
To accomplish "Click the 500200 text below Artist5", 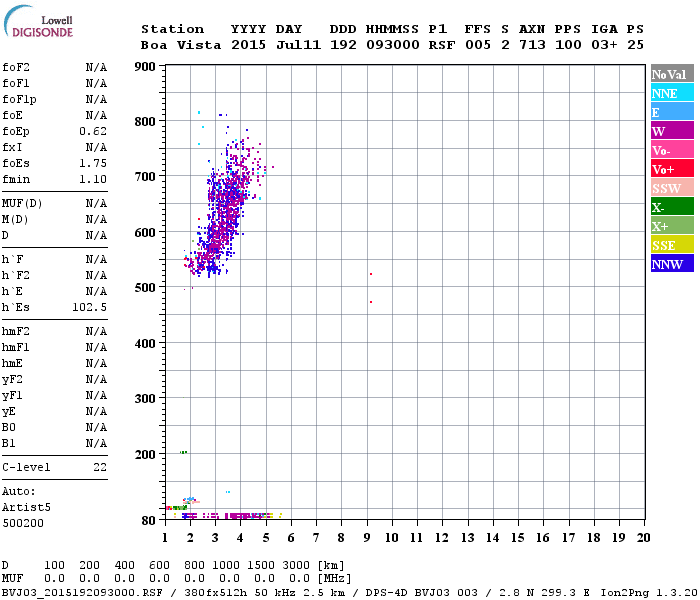I will [23, 523].
